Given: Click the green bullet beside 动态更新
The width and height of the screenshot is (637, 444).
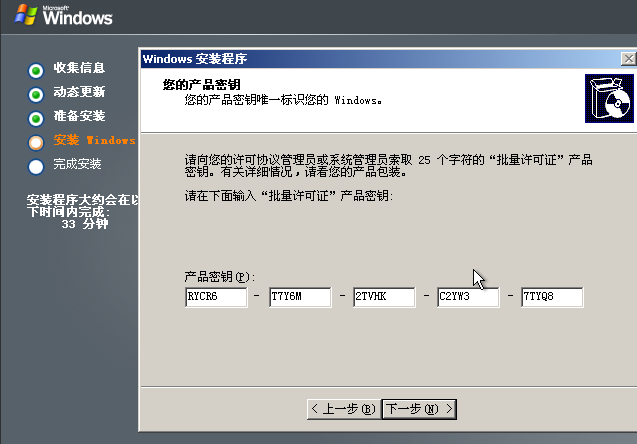Looking at the screenshot, I should click(x=36, y=93).
